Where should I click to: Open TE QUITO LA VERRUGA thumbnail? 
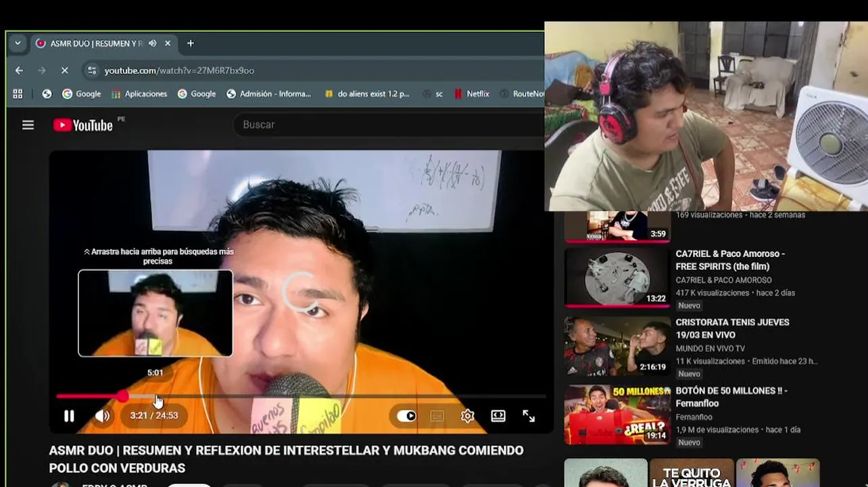pyautogui.click(x=692, y=473)
